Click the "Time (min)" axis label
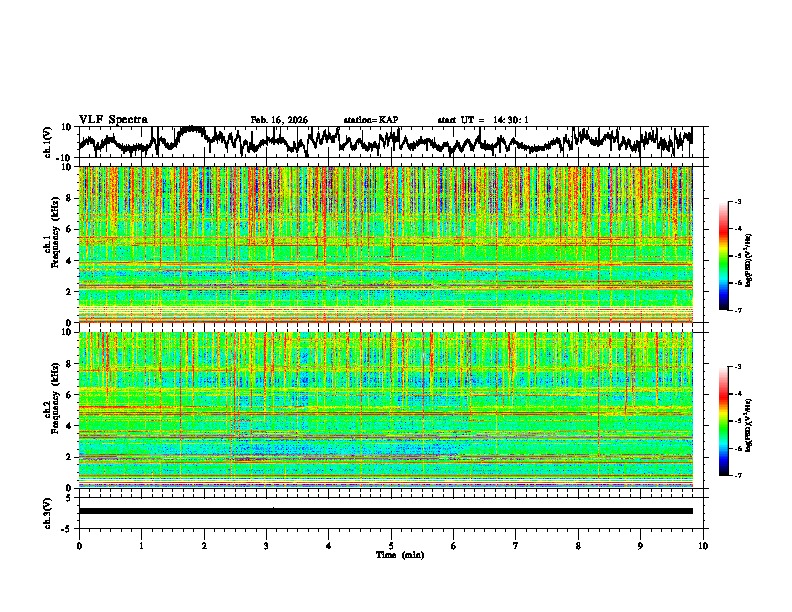This screenshot has height=612, width=792. tap(400, 555)
